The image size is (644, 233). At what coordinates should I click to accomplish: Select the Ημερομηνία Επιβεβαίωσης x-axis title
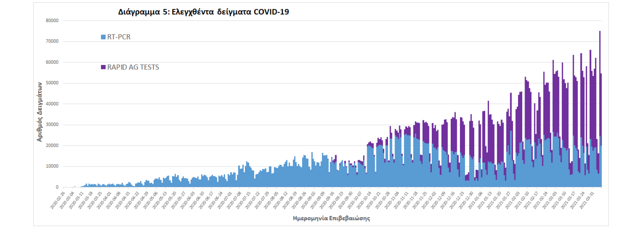[x=331, y=218]
